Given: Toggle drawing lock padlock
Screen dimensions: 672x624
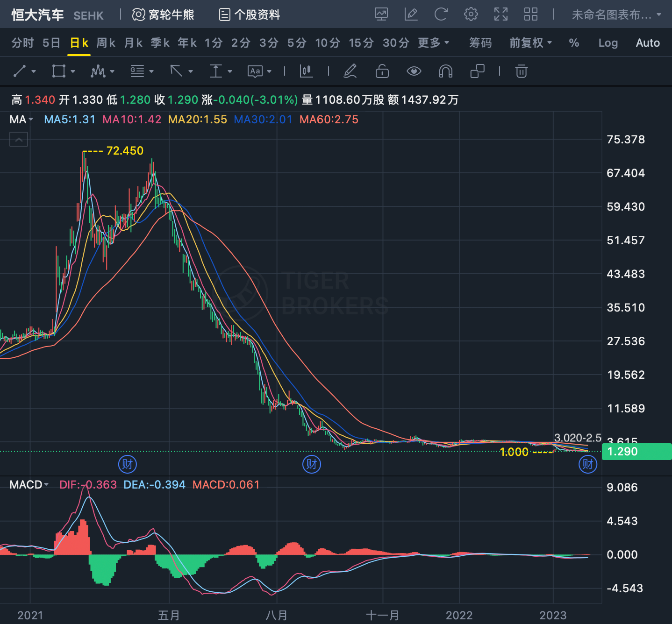Looking at the screenshot, I should (382, 71).
